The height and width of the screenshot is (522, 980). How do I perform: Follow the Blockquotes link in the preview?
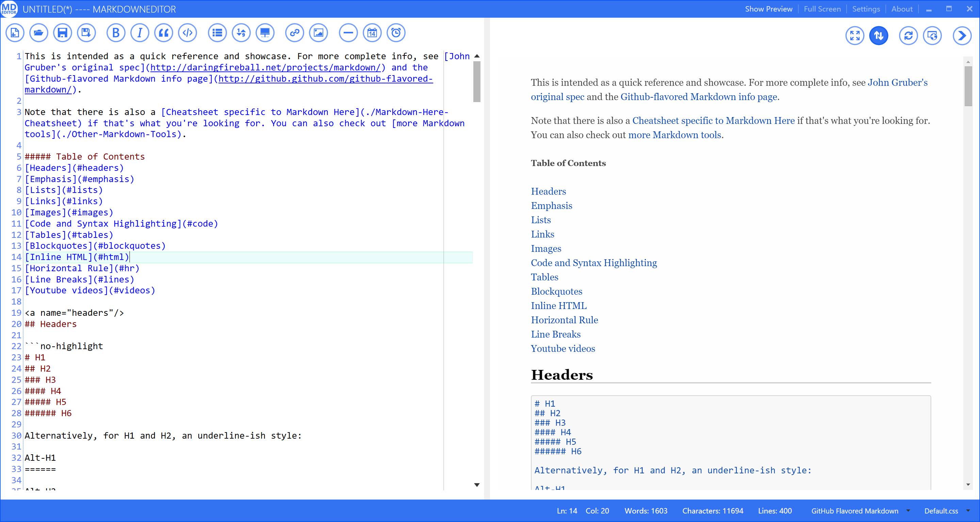coord(557,291)
